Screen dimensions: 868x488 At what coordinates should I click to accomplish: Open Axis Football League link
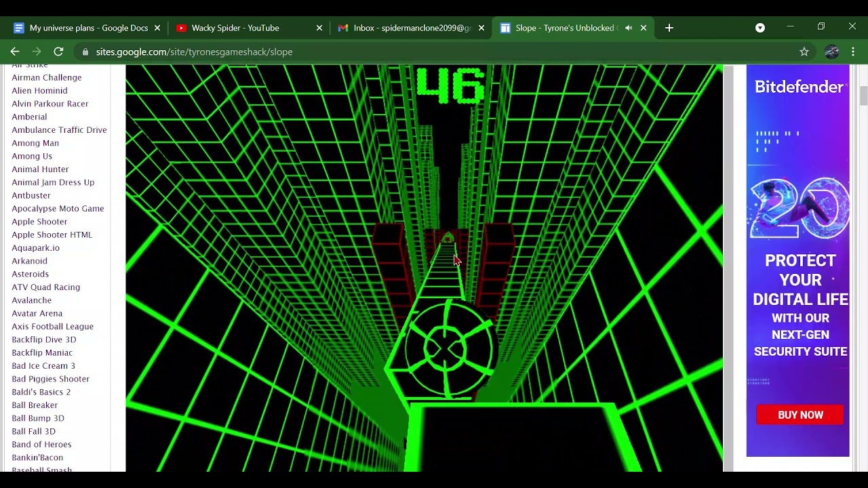pyautogui.click(x=52, y=327)
